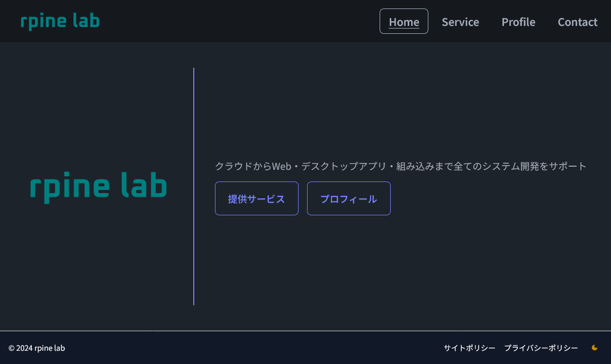
Task: Open the サイトポリシー footer link
Action: pos(470,348)
